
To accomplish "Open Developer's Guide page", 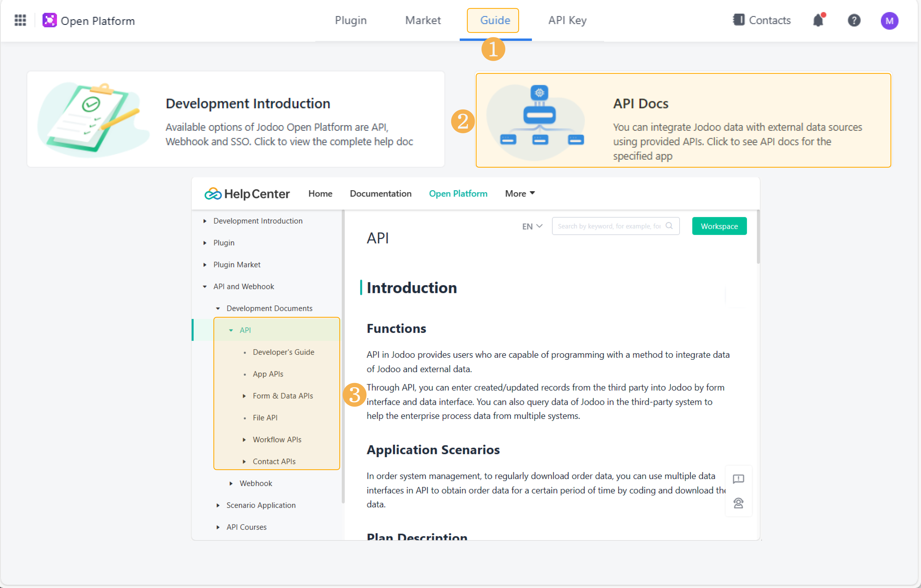I will (x=283, y=352).
